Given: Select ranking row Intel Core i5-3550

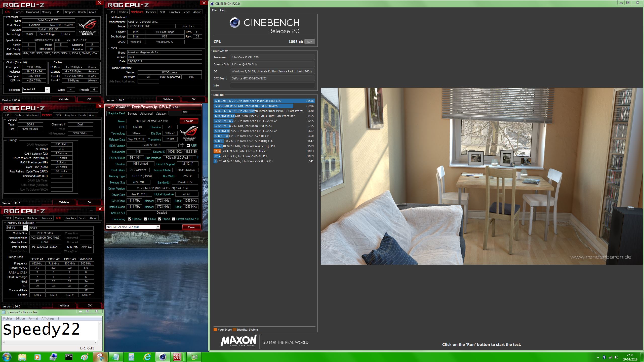Looking at the screenshot, I should point(264,156).
